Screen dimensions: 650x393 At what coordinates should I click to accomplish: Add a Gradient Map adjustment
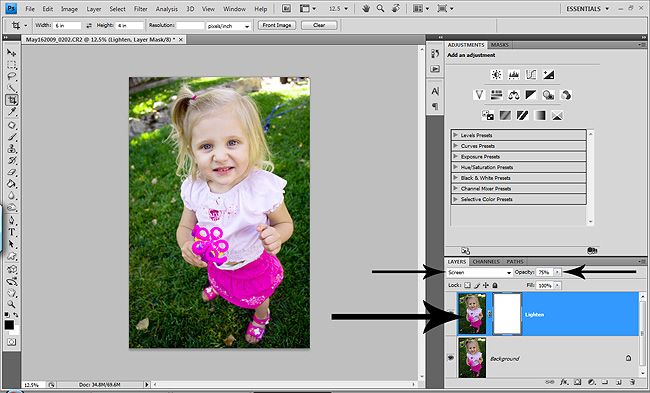540,115
